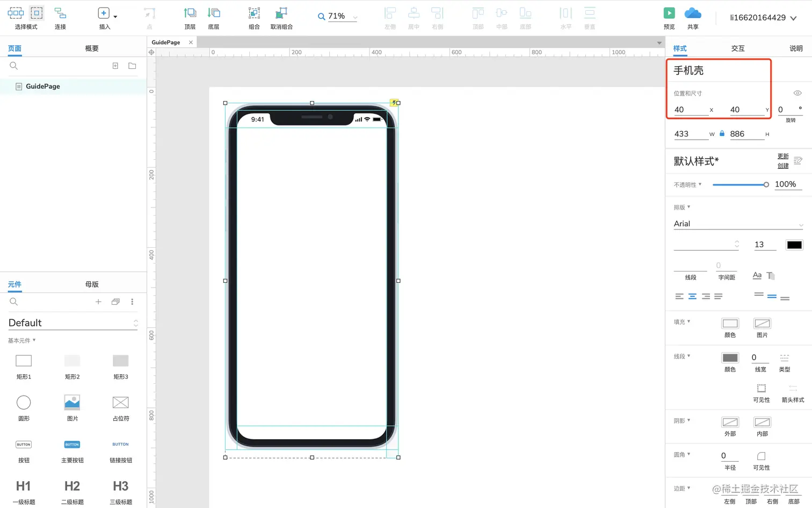
Task: Choose the contained selection mode icon
Action: 37,13
